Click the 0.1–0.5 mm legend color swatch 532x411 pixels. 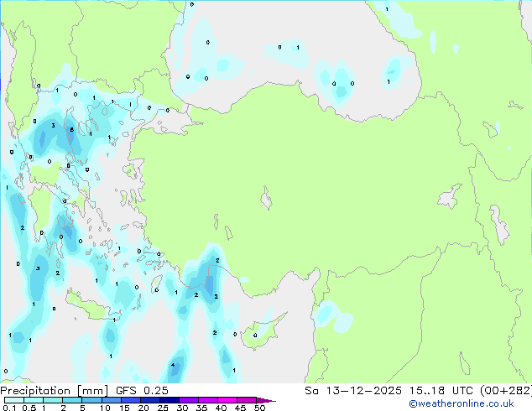point(14,400)
